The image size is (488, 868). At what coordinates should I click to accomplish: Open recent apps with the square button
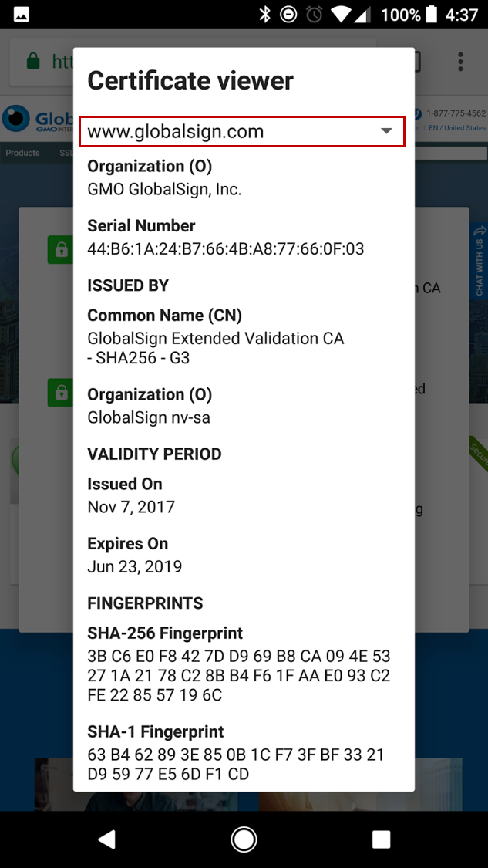[x=381, y=839]
